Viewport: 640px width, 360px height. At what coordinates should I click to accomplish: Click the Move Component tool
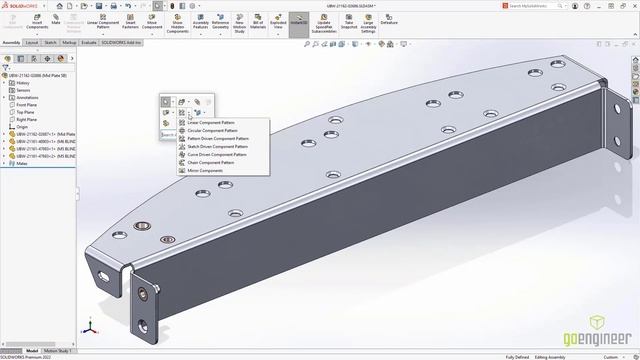[152, 22]
